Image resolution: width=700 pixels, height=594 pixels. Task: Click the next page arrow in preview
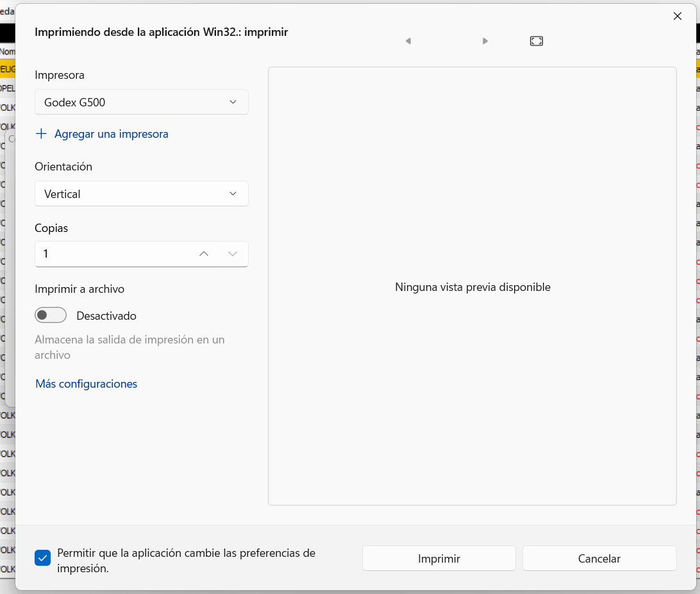(485, 41)
